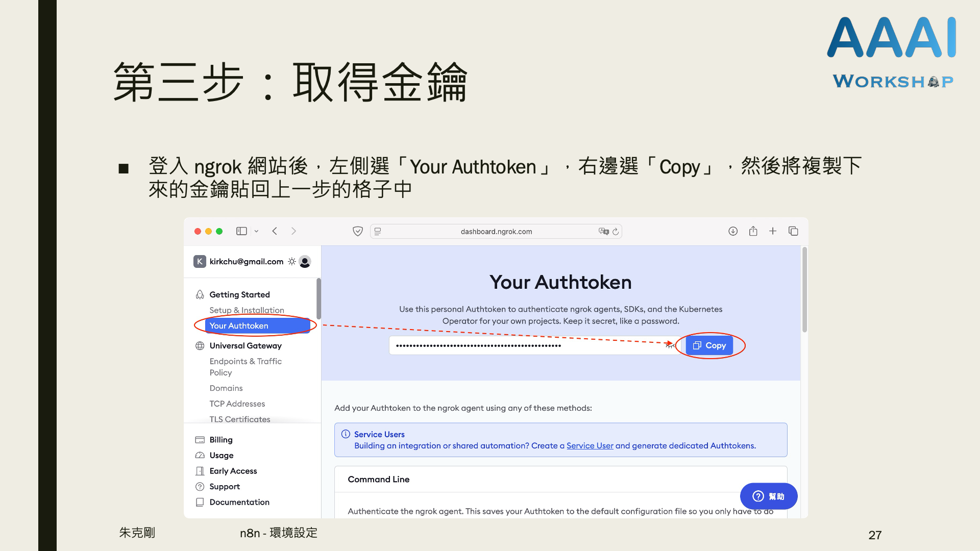This screenshot has height=551, width=980.
Task: Follow the Service User link
Action: point(590,445)
